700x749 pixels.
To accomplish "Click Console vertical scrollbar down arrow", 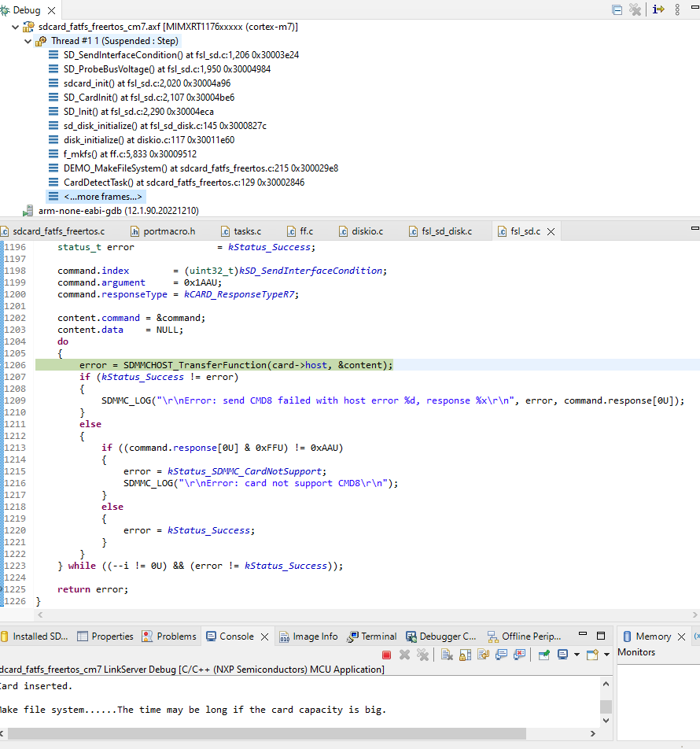I will coord(606,721).
